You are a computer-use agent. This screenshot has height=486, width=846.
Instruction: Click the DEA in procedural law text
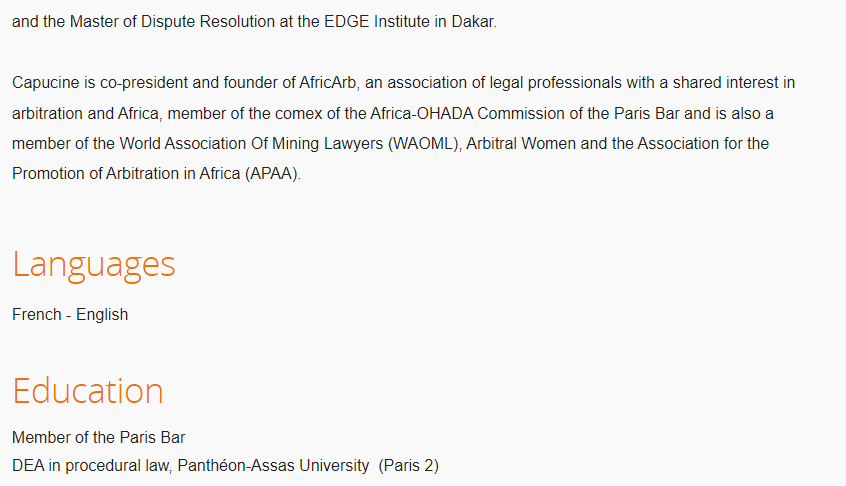[x=91, y=466]
